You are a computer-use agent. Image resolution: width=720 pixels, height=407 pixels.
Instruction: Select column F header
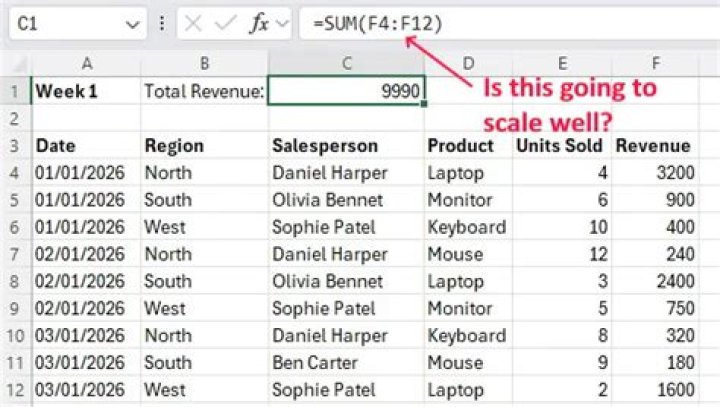[x=656, y=63]
